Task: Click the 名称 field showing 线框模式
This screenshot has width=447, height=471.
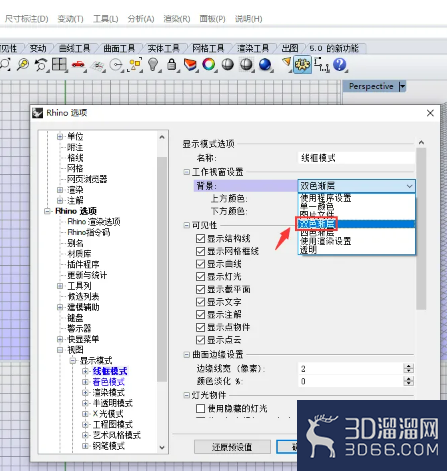Action: (356, 158)
